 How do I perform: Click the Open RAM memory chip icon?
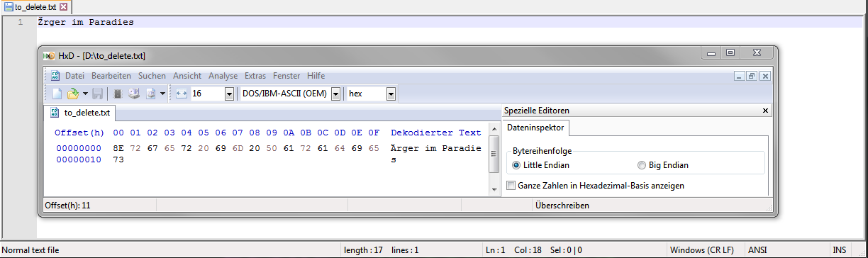[118, 94]
